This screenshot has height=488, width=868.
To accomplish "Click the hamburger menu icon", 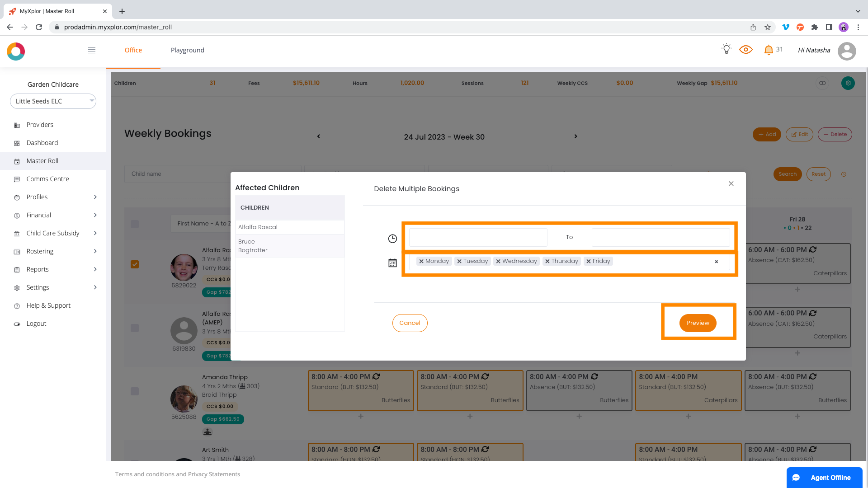I will click(92, 50).
